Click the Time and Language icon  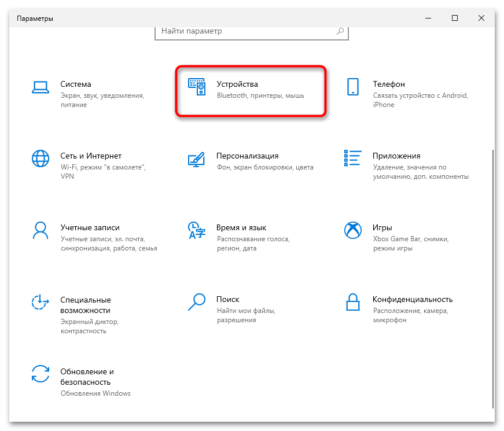click(196, 230)
